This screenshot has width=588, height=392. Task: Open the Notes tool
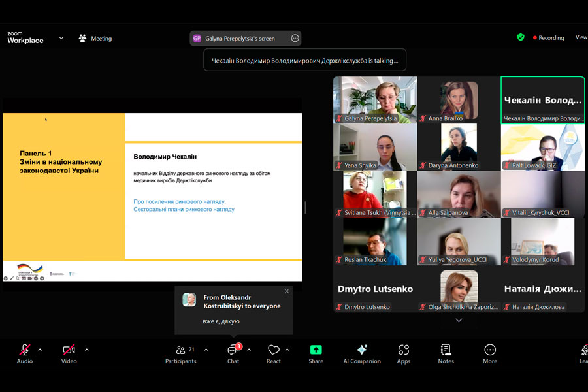click(x=446, y=353)
